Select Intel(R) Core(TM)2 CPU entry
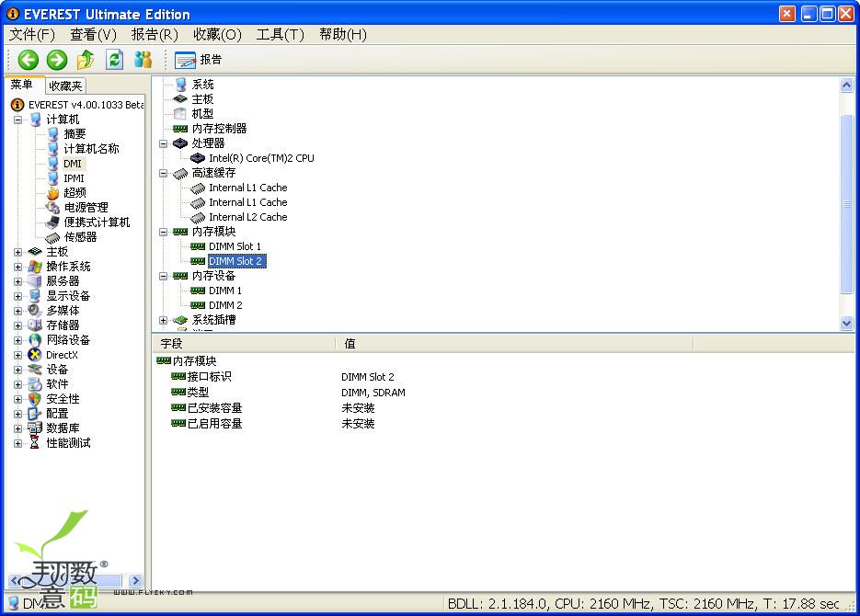 click(x=261, y=158)
